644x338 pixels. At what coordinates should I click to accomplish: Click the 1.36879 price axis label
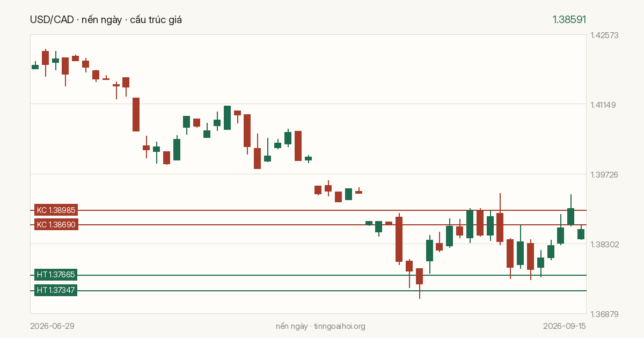click(x=604, y=314)
